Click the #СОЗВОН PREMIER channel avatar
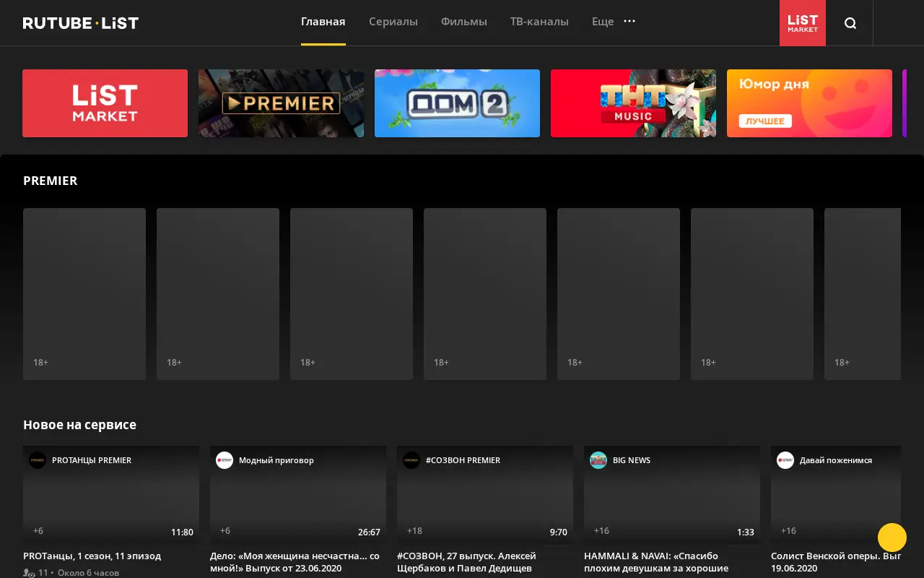The height and width of the screenshot is (578, 924). 411,460
